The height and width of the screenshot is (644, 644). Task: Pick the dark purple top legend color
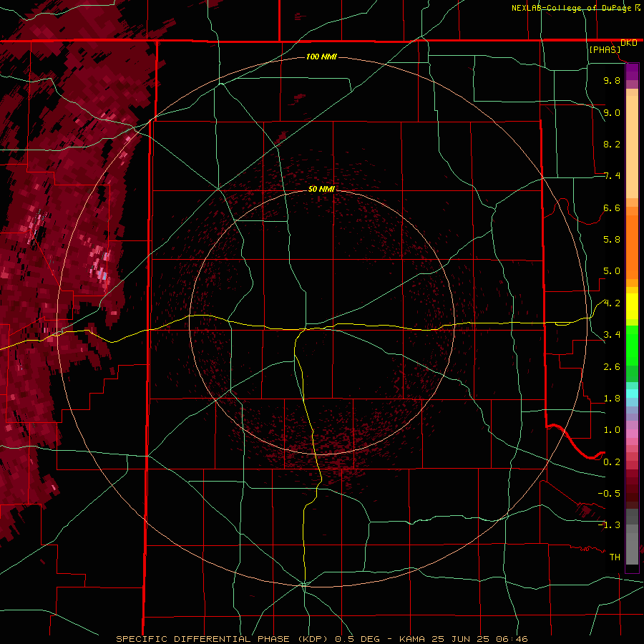pyautogui.click(x=632, y=72)
